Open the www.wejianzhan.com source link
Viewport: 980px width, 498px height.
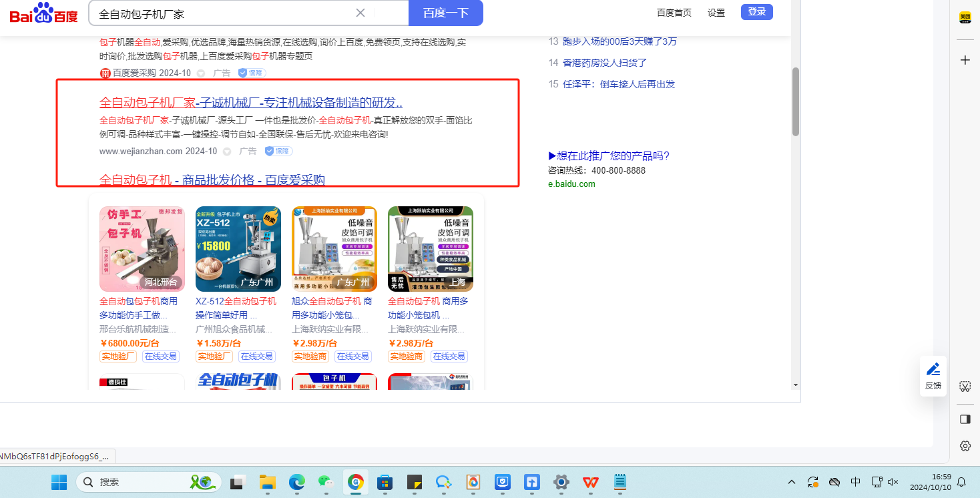(141, 152)
